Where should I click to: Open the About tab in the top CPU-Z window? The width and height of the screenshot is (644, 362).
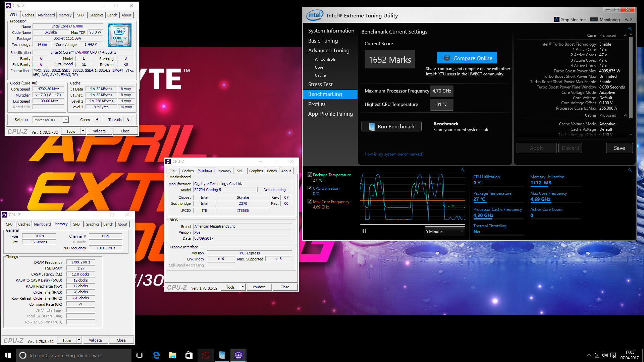click(126, 15)
